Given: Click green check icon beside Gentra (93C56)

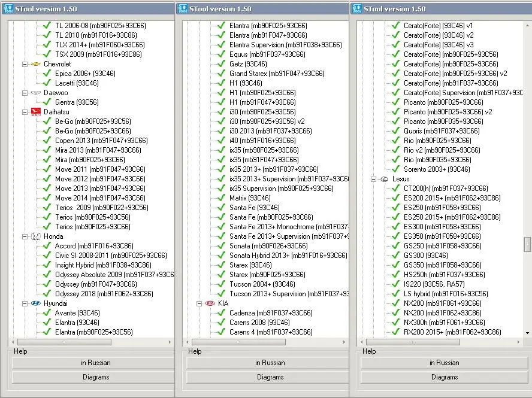Looking at the screenshot, I should click(47, 102).
